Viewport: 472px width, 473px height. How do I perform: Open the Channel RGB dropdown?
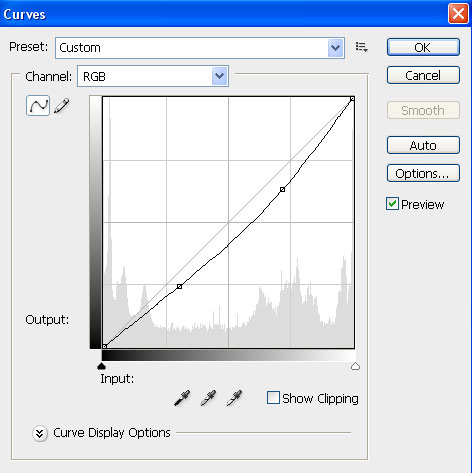point(153,76)
